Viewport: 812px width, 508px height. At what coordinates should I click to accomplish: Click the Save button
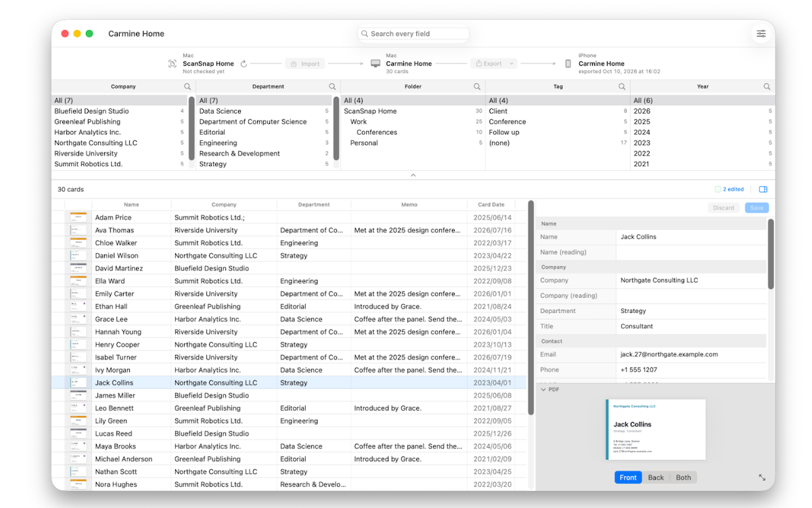click(x=757, y=208)
